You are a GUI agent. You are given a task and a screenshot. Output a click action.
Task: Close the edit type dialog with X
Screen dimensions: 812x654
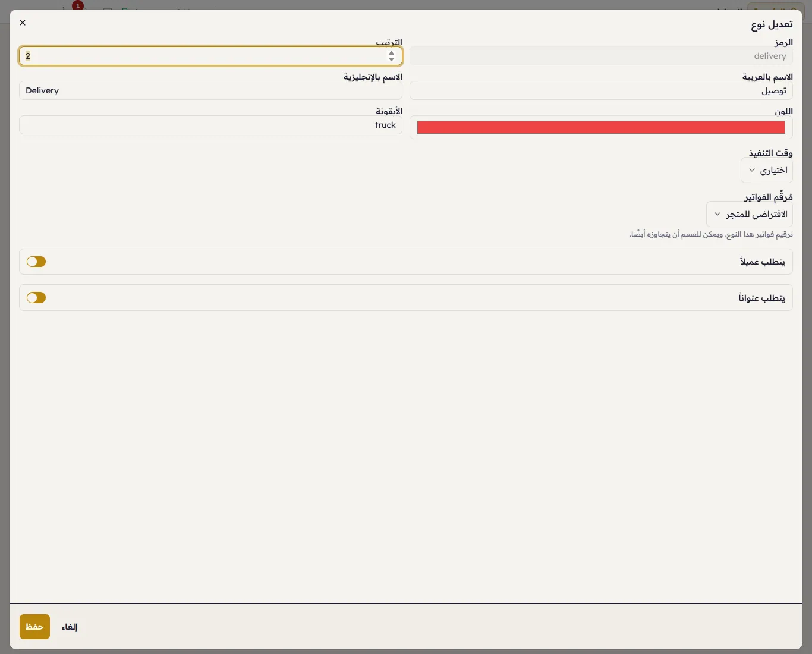pos(23,23)
